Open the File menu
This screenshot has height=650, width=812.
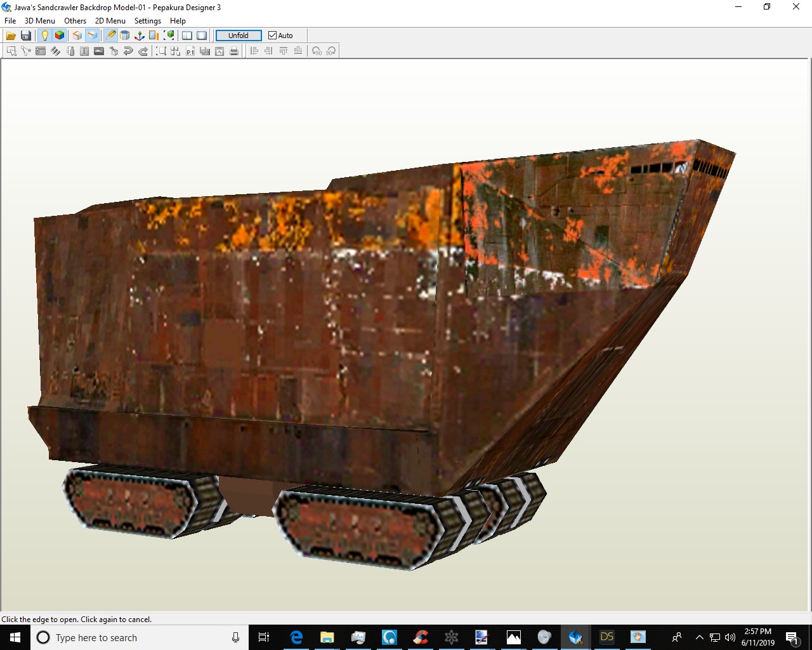pyautogui.click(x=10, y=21)
